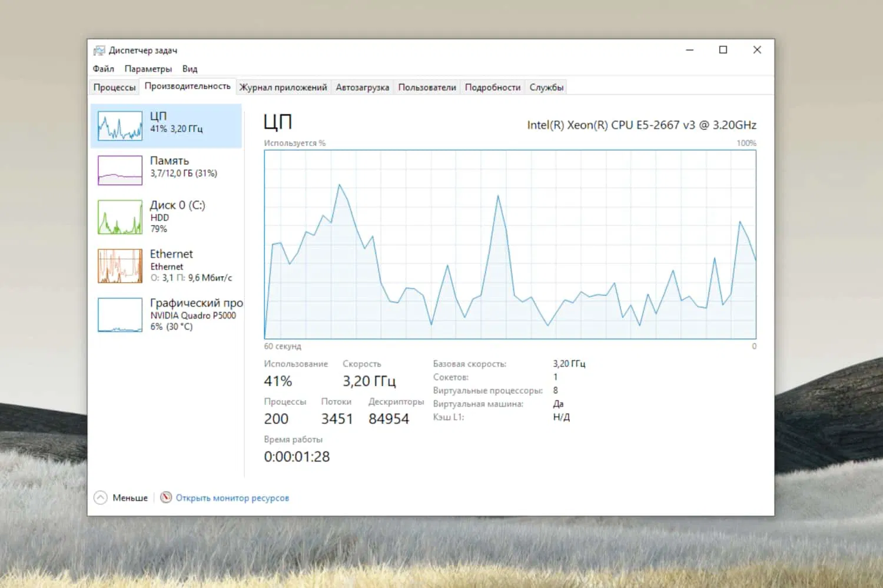Click the Ethernet send/receive speed text
This screenshot has height=588, width=883.
coord(191,278)
